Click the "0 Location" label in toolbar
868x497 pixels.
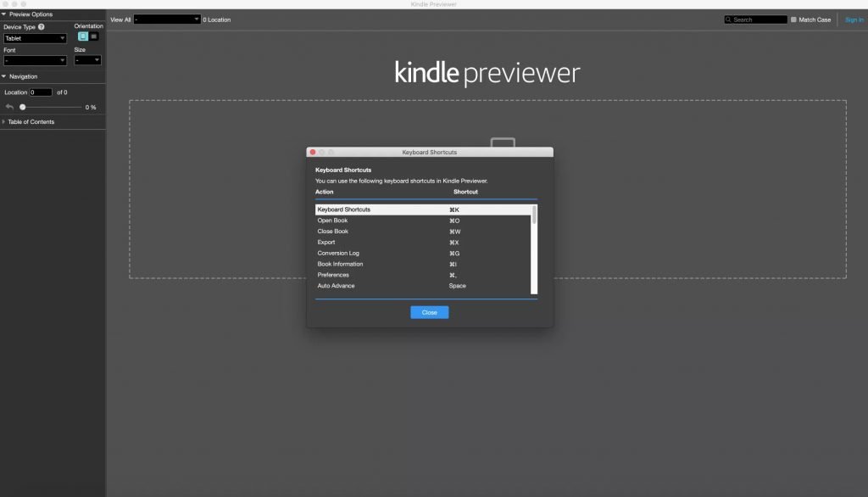[216, 20]
